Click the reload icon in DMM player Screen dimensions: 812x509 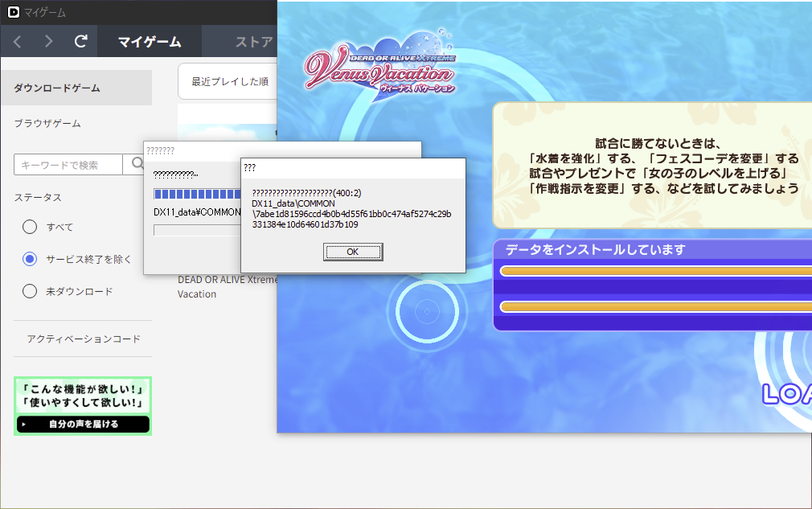tap(80, 42)
